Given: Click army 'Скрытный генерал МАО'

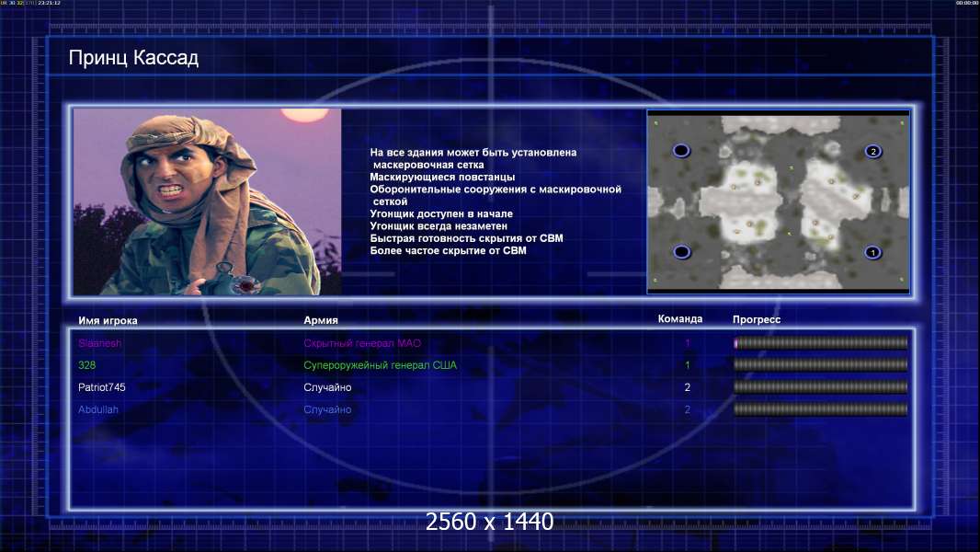Looking at the screenshot, I should (362, 343).
